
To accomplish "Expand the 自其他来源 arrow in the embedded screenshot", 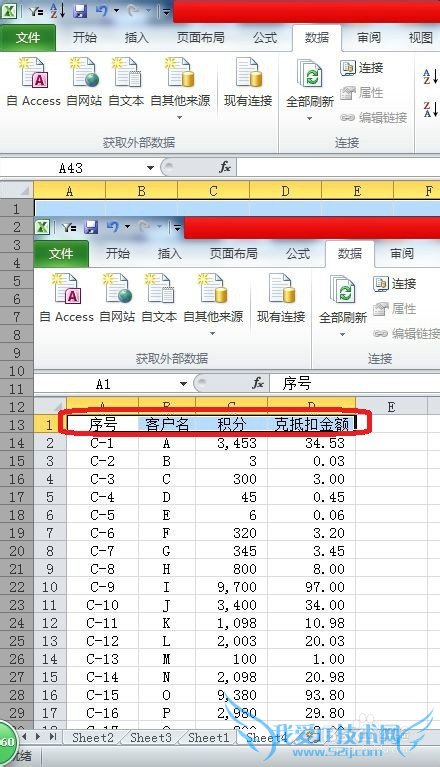I will coord(213,334).
